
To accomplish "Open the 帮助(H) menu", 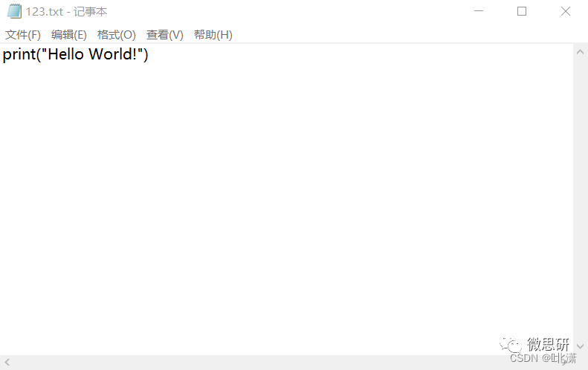I will click(x=213, y=35).
